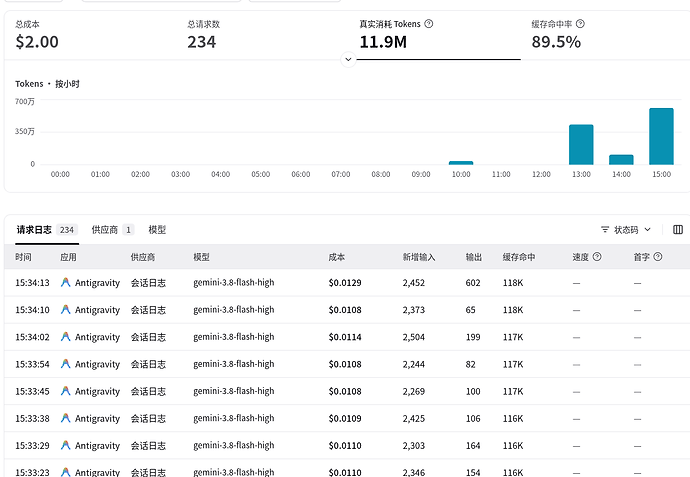This screenshot has width=690, height=477.
Task: Click Antigravity icon in 15:33:38 row
Action: point(66,418)
